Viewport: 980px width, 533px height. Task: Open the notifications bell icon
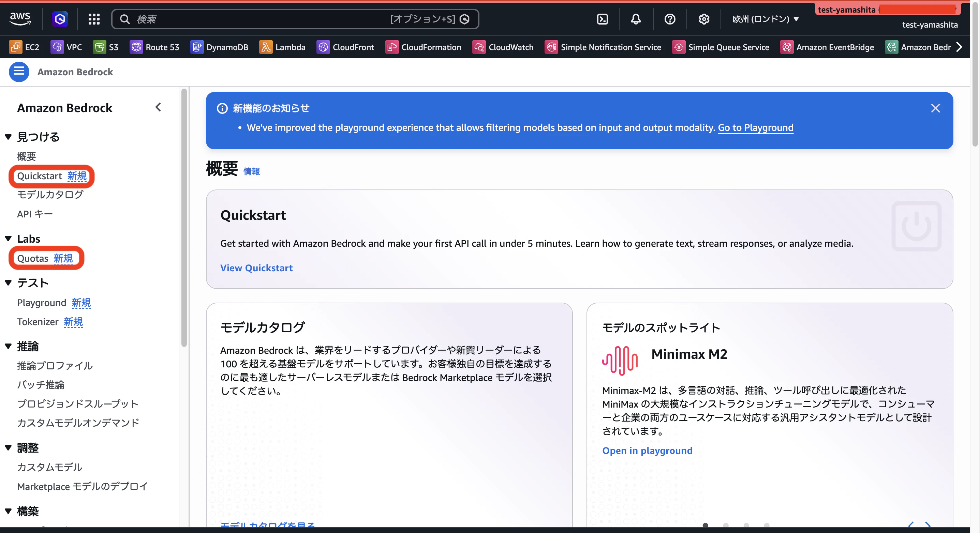pos(636,19)
